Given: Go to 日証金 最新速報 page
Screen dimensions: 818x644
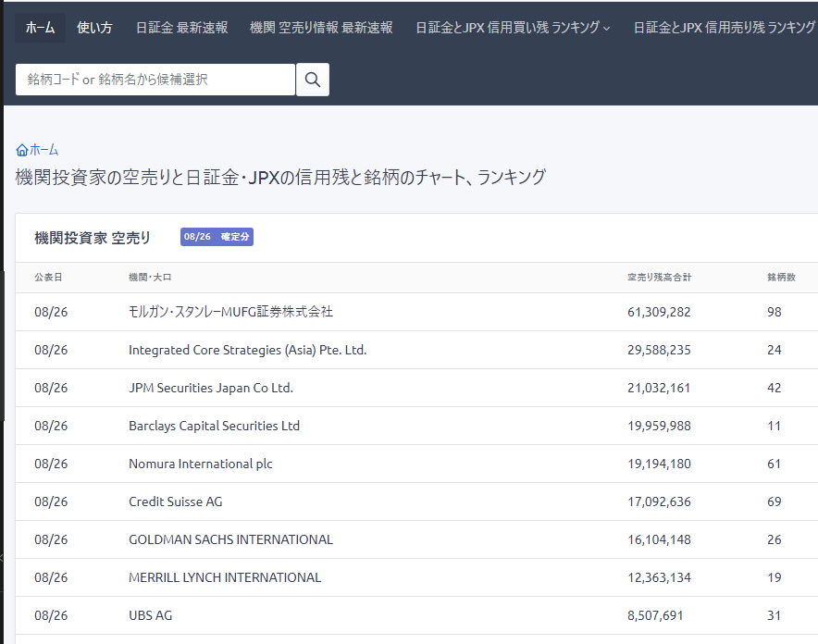Looking at the screenshot, I should coord(181,28).
